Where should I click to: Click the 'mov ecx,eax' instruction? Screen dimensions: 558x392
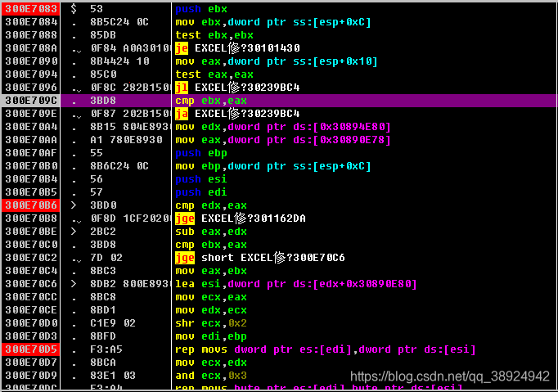(x=211, y=297)
